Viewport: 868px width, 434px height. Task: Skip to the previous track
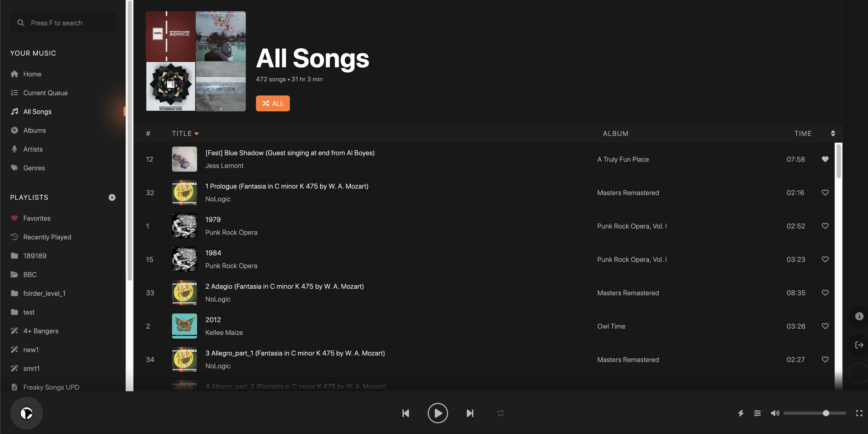click(406, 413)
